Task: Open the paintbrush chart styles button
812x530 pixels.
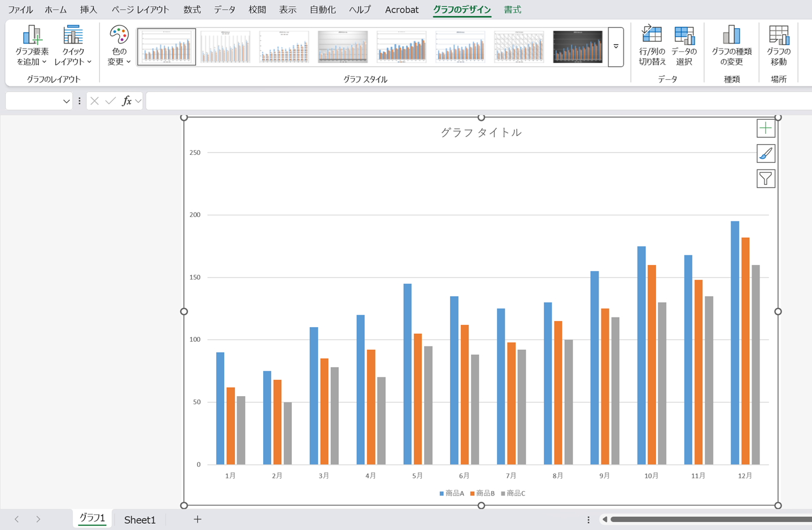Action: (x=766, y=154)
